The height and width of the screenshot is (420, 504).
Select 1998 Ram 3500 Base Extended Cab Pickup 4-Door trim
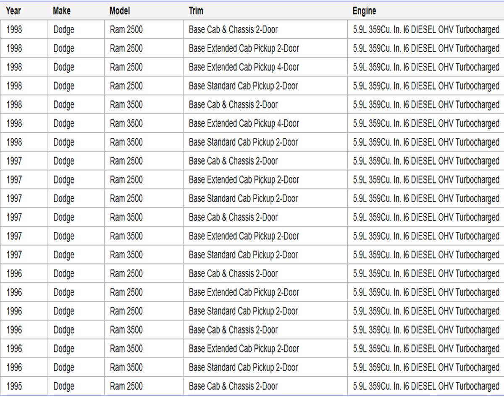click(x=244, y=123)
